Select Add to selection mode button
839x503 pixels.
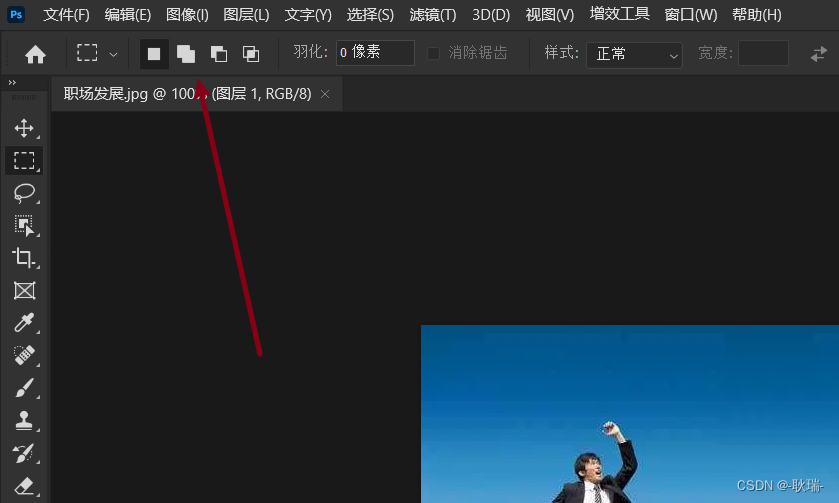(x=186, y=54)
